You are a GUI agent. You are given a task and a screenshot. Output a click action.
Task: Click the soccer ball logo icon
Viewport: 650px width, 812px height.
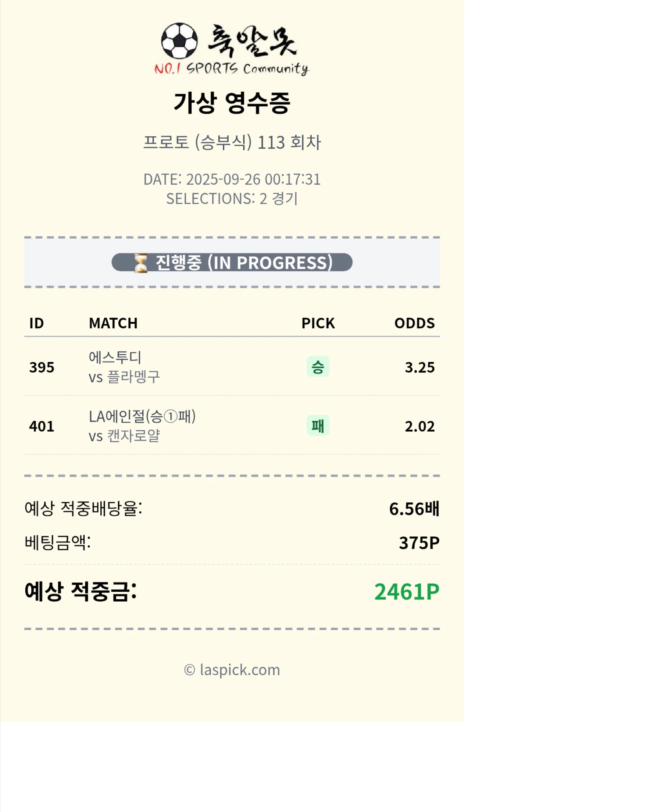point(179,41)
